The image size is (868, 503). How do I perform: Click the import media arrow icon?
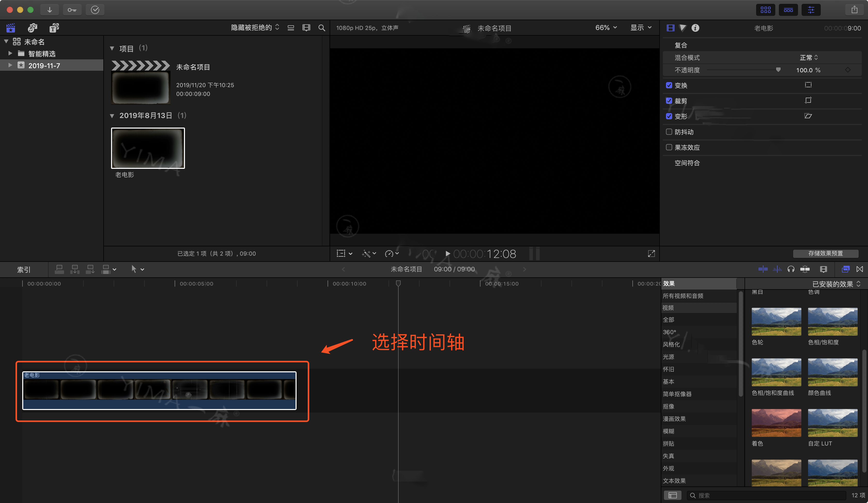(x=49, y=10)
